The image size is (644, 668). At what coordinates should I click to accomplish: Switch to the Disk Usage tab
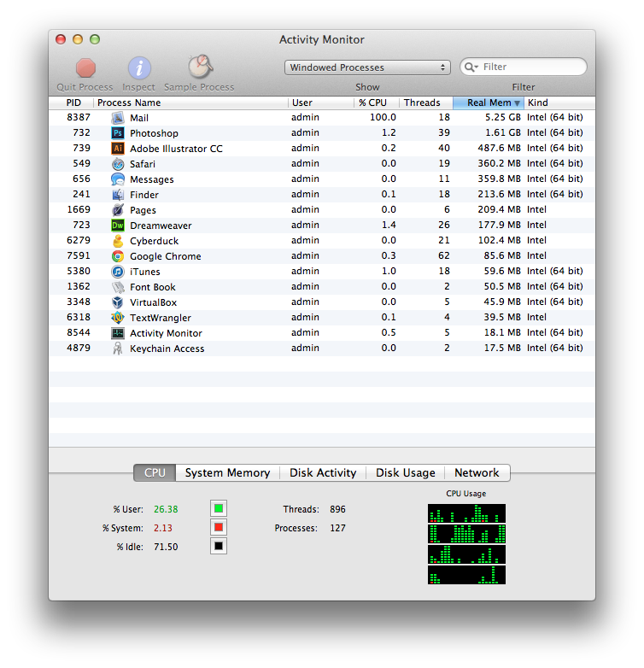tap(406, 473)
